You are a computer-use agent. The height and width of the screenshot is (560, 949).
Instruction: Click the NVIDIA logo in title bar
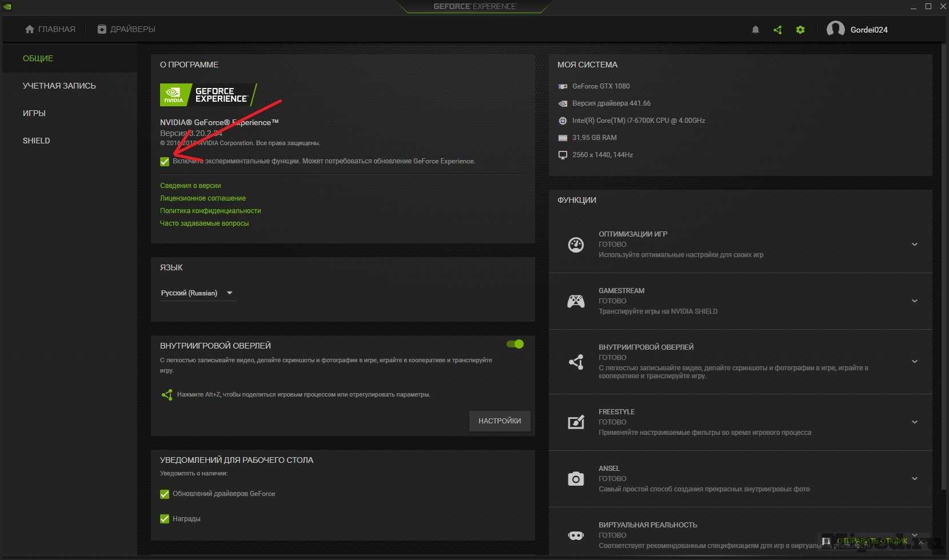pyautogui.click(x=7, y=7)
